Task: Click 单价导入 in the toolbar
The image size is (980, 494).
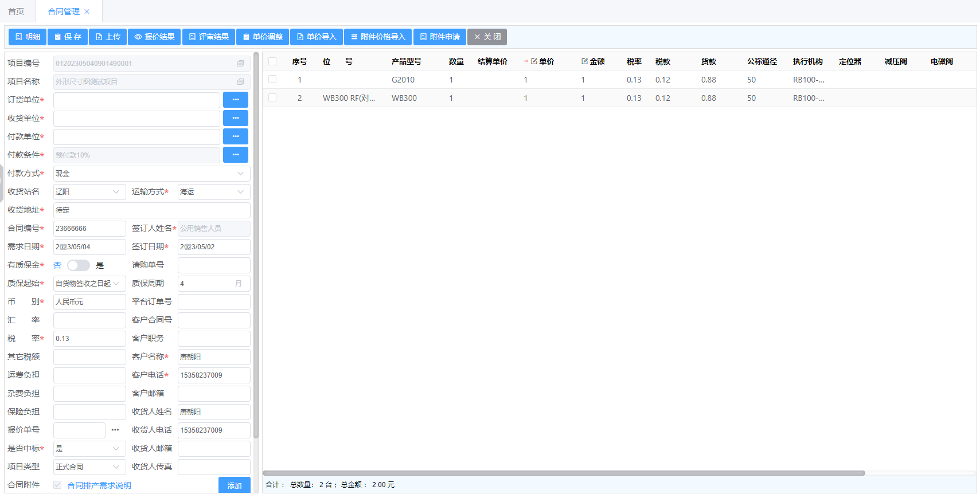Action: (x=317, y=37)
